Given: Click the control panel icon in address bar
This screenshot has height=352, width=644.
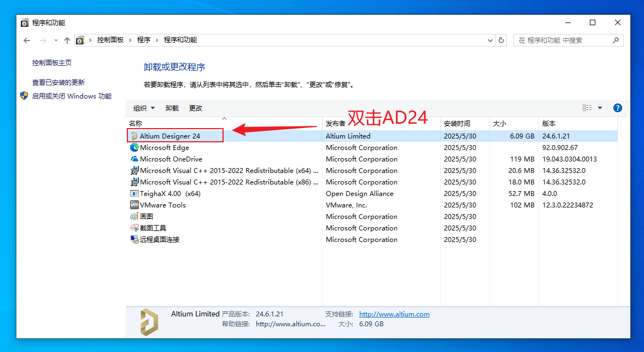Looking at the screenshot, I should (80, 41).
